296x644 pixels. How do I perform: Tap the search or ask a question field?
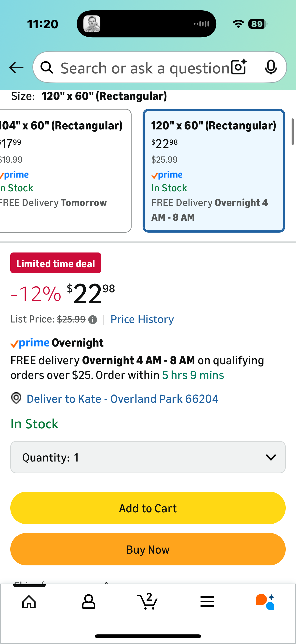(x=145, y=68)
